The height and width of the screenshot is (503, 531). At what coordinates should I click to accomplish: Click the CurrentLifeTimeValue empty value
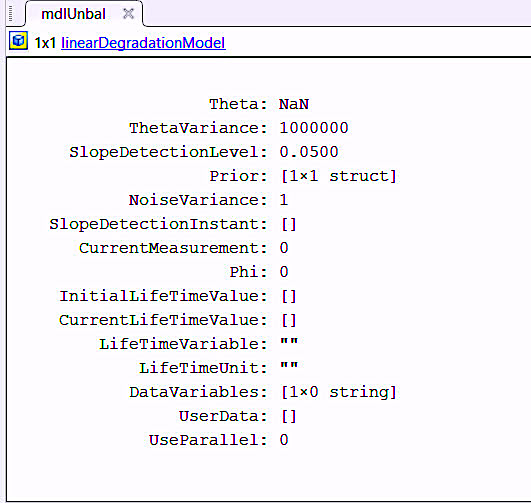(x=289, y=320)
